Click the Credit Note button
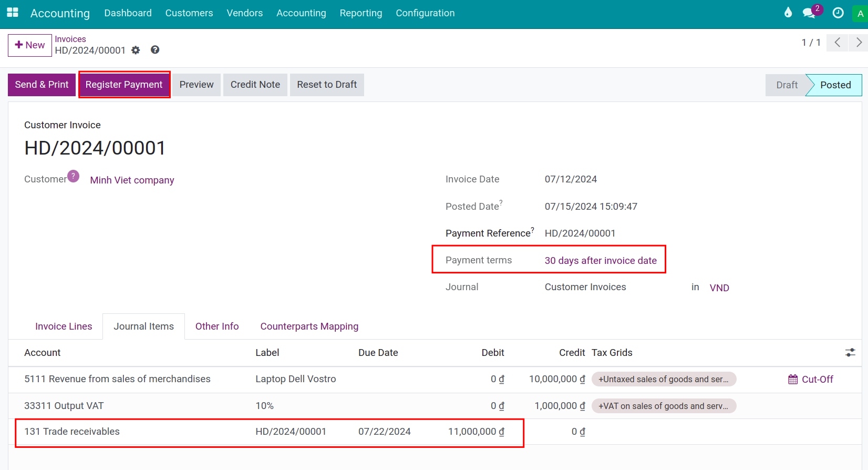This screenshot has height=470, width=868. coord(255,85)
